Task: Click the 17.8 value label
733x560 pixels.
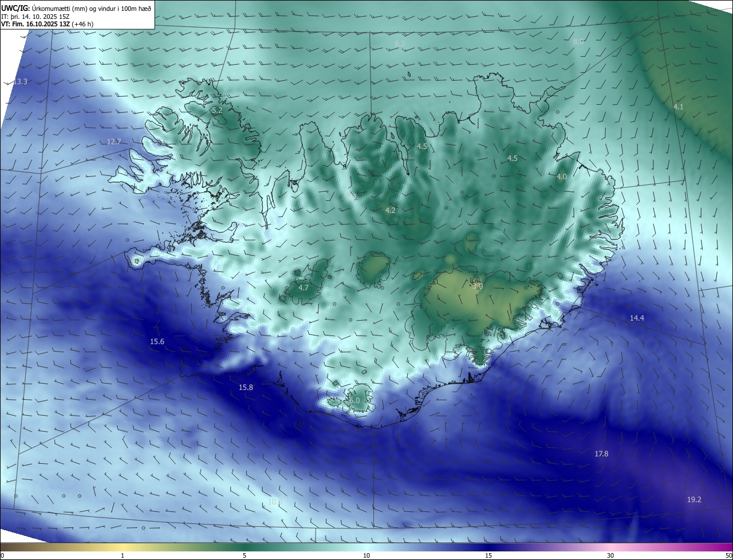Action: click(601, 453)
